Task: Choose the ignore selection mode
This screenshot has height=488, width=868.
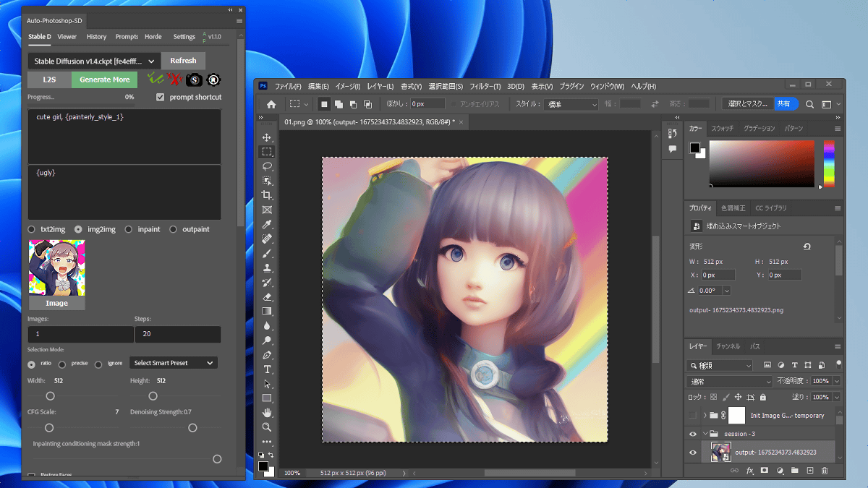Action: click(x=98, y=364)
